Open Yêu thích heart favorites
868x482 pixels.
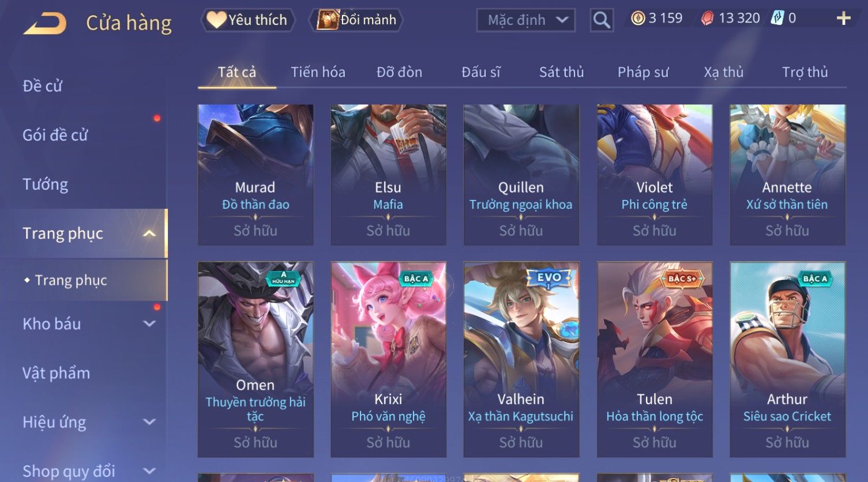coord(248,20)
